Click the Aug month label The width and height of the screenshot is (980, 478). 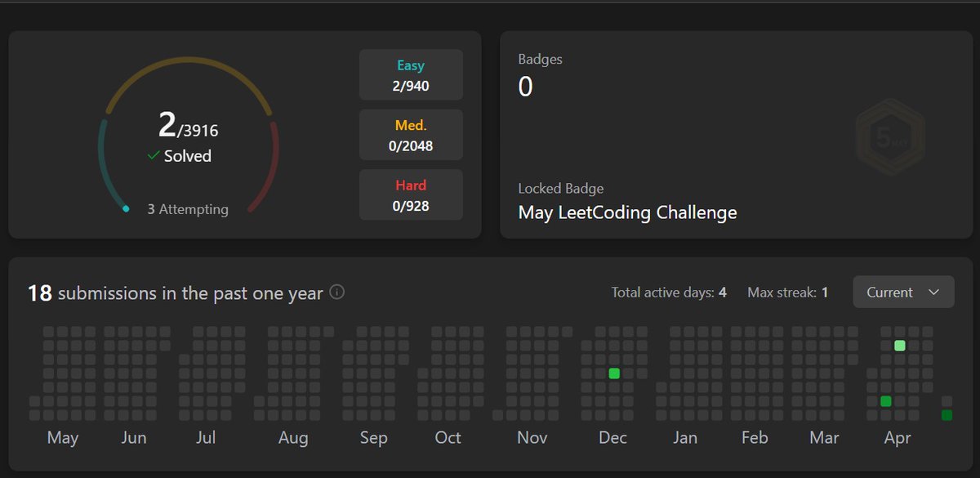[x=293, y=438]
